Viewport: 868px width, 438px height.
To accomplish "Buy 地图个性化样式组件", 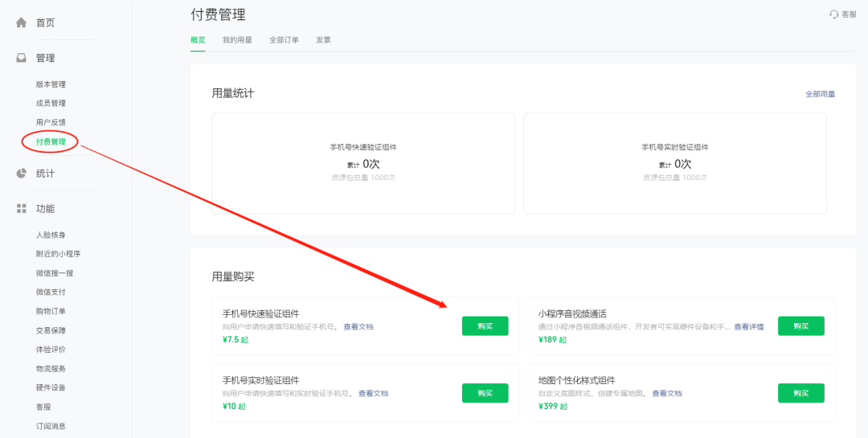I will click(x=801, y=393).
